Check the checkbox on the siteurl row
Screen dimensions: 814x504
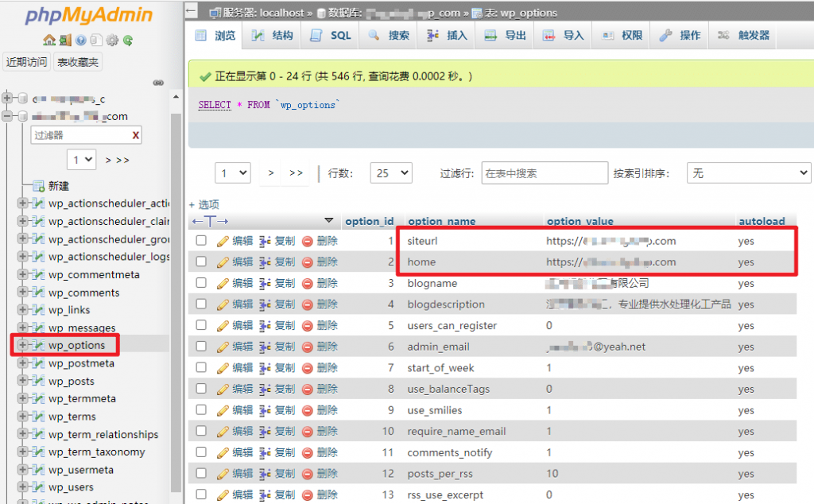(202, 240)
